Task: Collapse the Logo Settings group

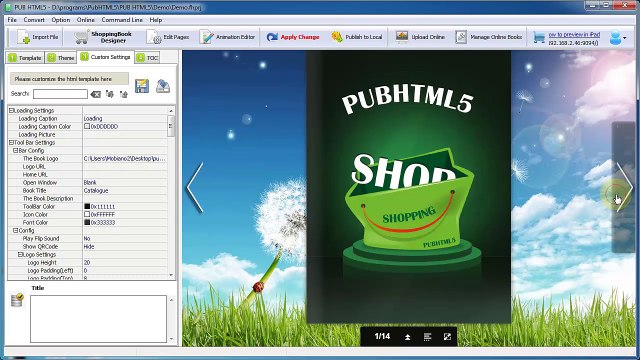Action: point(20,255)
